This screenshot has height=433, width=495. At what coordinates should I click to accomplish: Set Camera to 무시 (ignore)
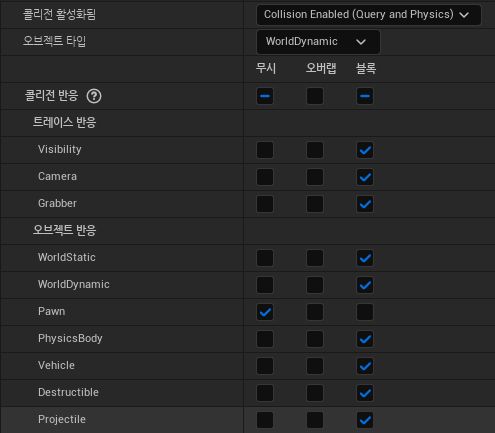[265, 177]
